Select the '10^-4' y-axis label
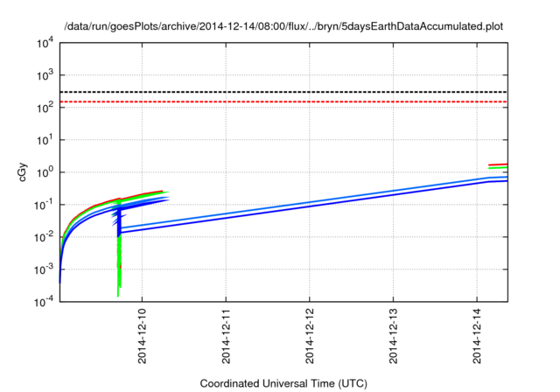This screenshot has width=560, height=392. pyautogui.click(x=44, y=302)
